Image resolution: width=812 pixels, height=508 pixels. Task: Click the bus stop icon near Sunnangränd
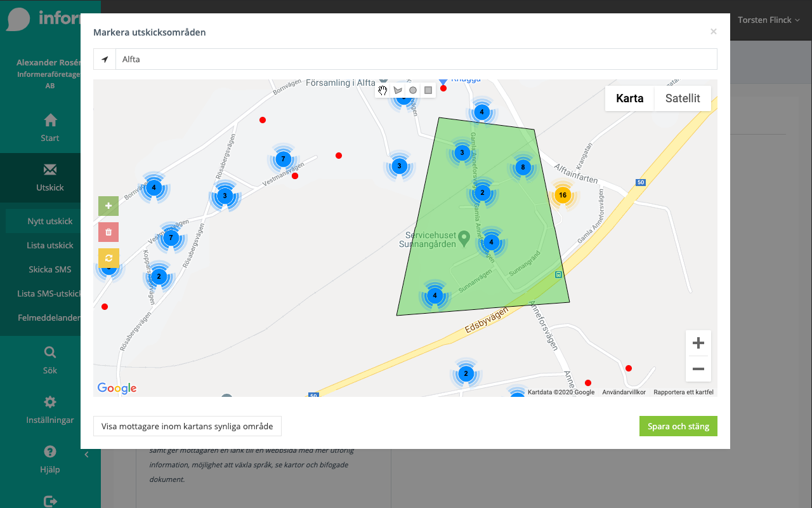[558, 274]
